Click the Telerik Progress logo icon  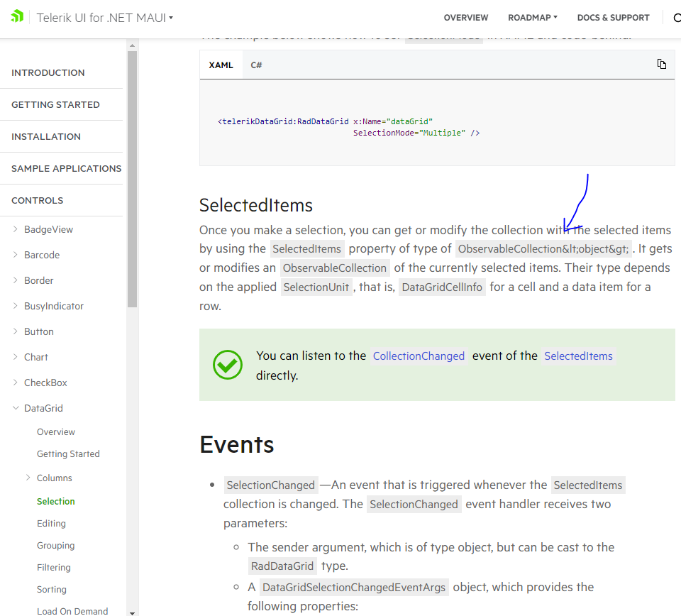(x=18, y=17)
